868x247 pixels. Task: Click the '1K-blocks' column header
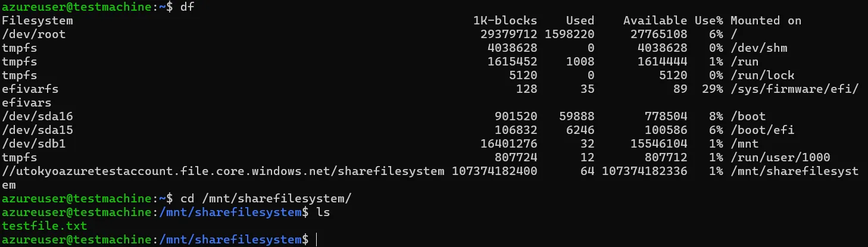click(505, 21)
